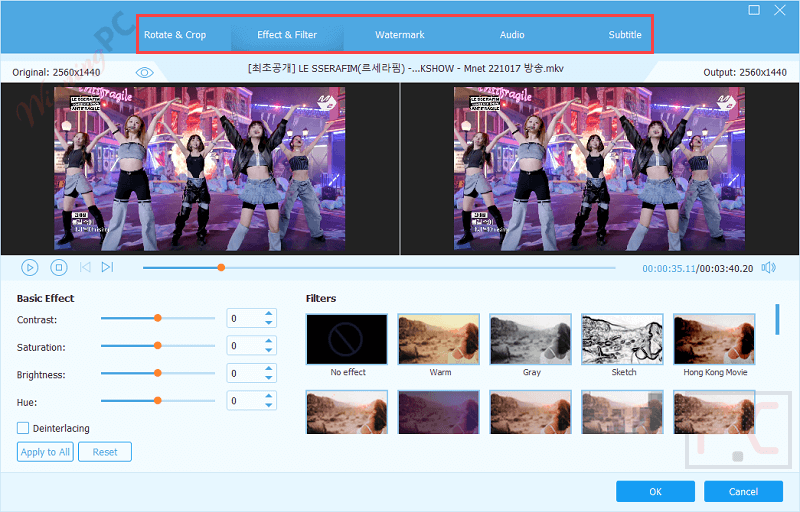This screenshot has height=512, width=800.
Task: Click the Contrast slider handle
Action: click(x=158, y=318)
